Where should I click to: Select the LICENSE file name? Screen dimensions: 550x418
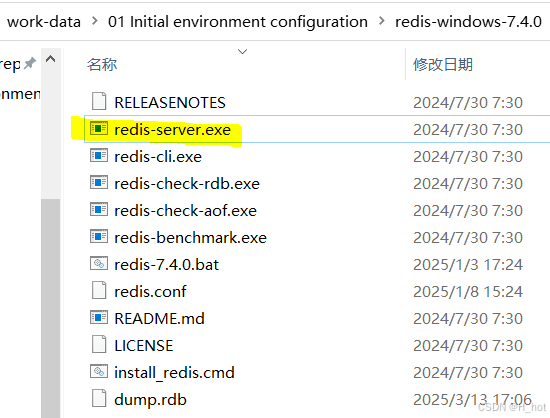coord(144,346)
